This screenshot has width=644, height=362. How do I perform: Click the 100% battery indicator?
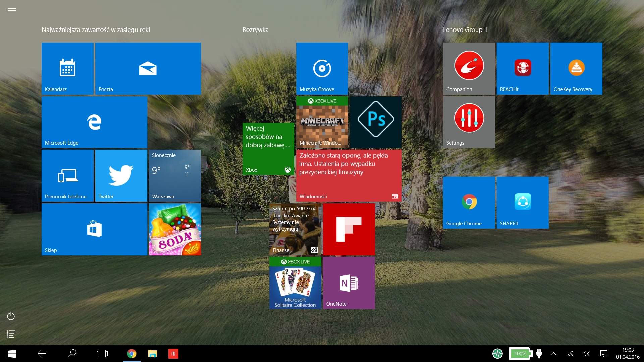(x=521, y=354)
